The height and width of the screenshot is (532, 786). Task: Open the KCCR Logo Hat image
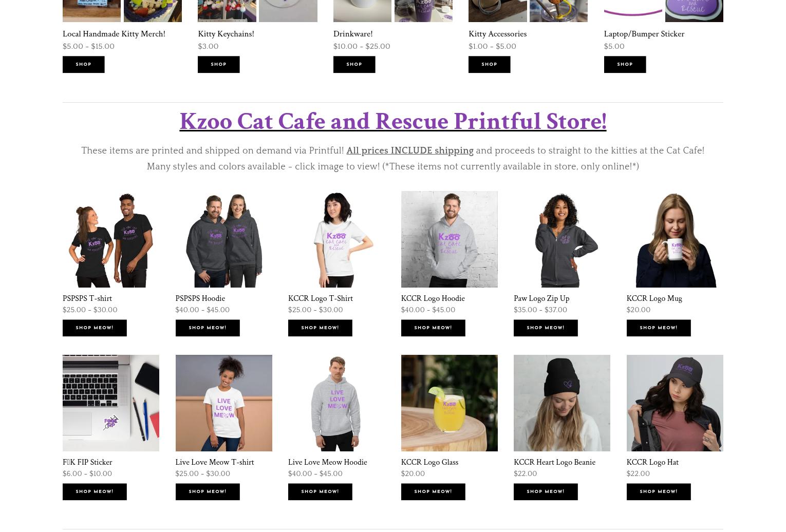click(675, 403)
